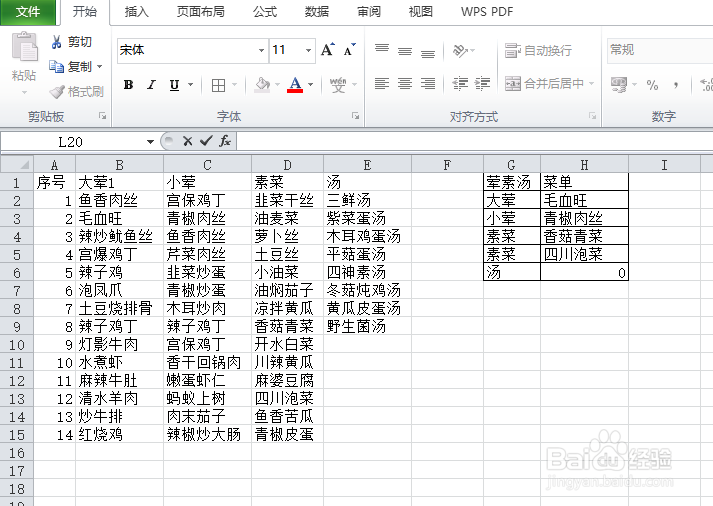This screenshot has height=506, width=713.
Task: Select column C header
Action: pos(207,165)
